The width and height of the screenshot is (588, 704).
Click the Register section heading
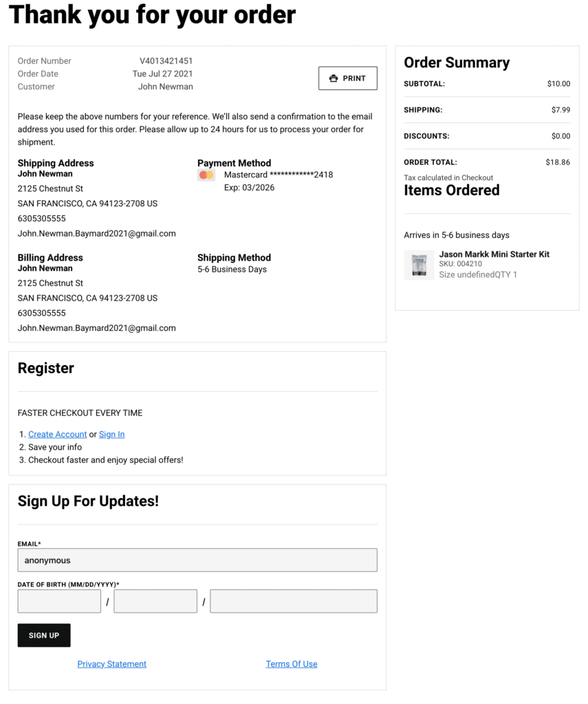click(45, 368)
